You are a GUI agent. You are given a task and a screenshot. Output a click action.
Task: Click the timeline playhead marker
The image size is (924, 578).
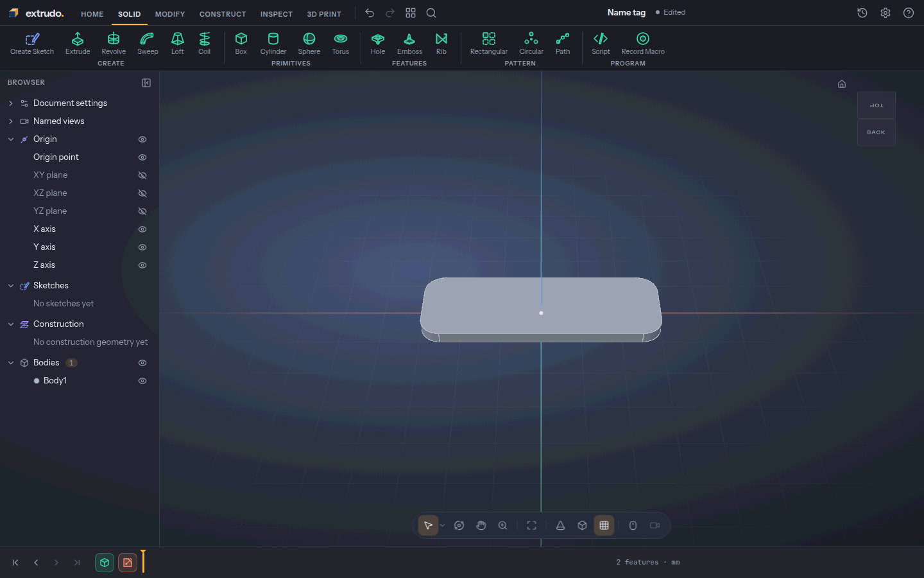[x=143, y=561]
